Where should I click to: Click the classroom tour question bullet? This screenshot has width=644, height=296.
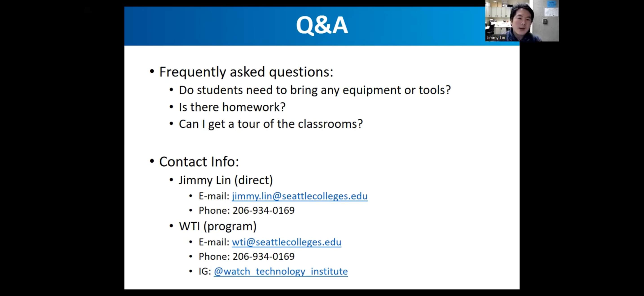coord(271,124)
